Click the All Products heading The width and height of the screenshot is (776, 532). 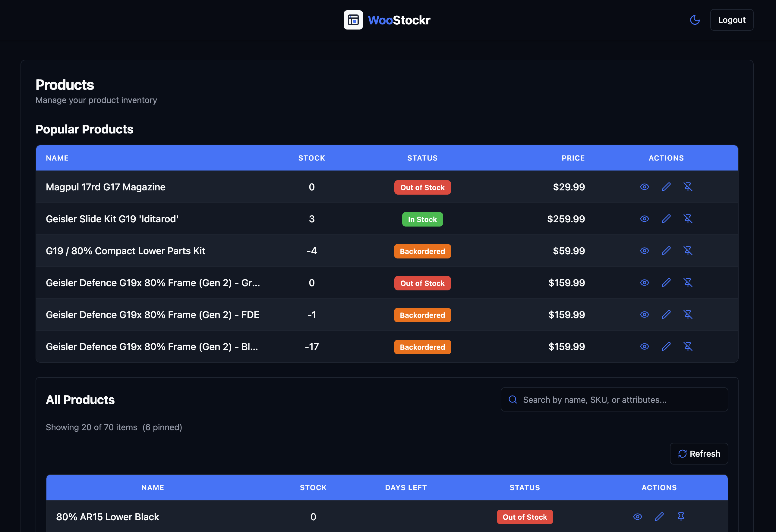pos(80,399)
